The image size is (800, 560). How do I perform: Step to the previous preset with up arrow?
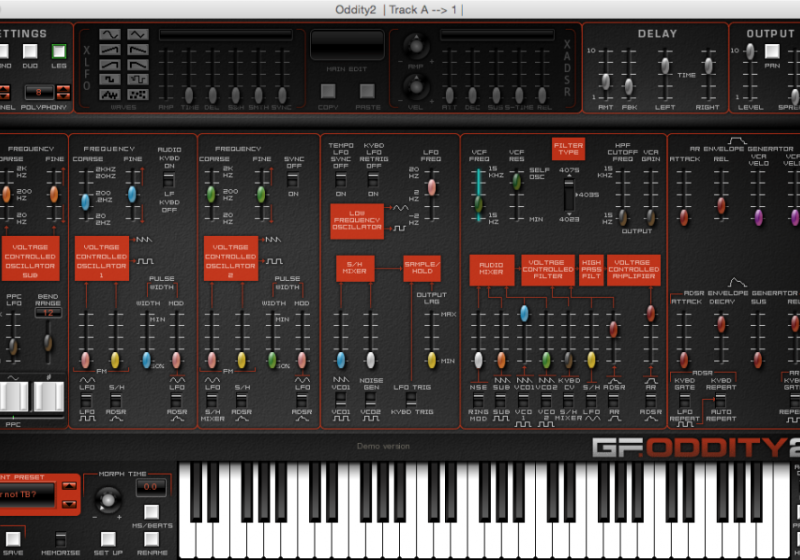[68, 486]
